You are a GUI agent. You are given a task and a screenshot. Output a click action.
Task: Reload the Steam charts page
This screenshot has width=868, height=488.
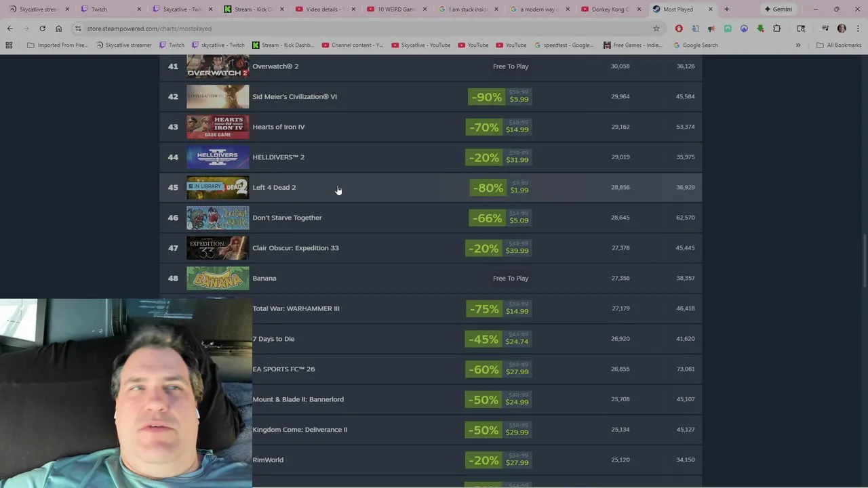[42, 28]
